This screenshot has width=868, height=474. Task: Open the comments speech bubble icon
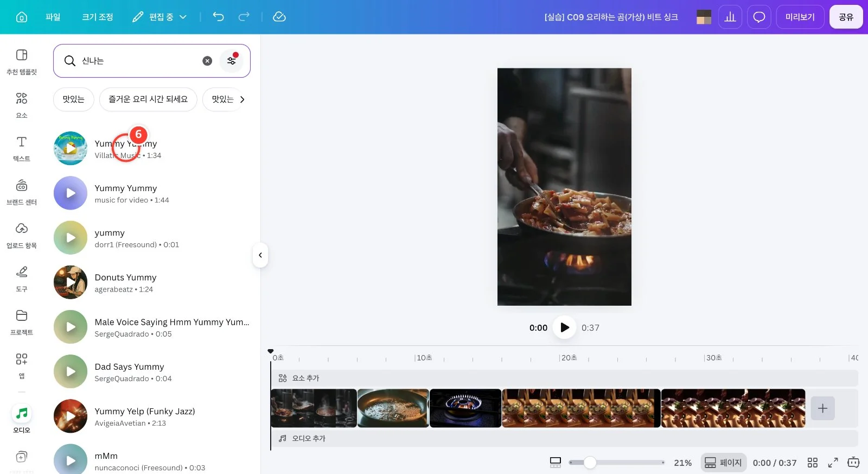coord(759,17)
